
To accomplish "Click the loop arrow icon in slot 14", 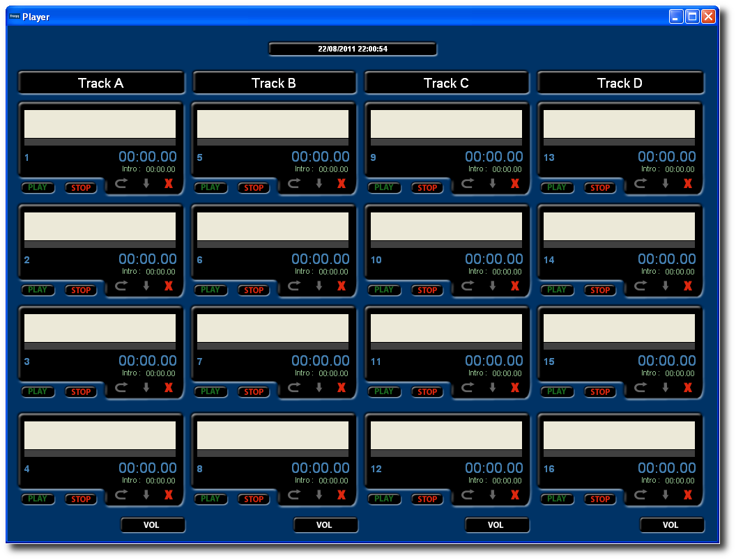I will click(641, 286).
